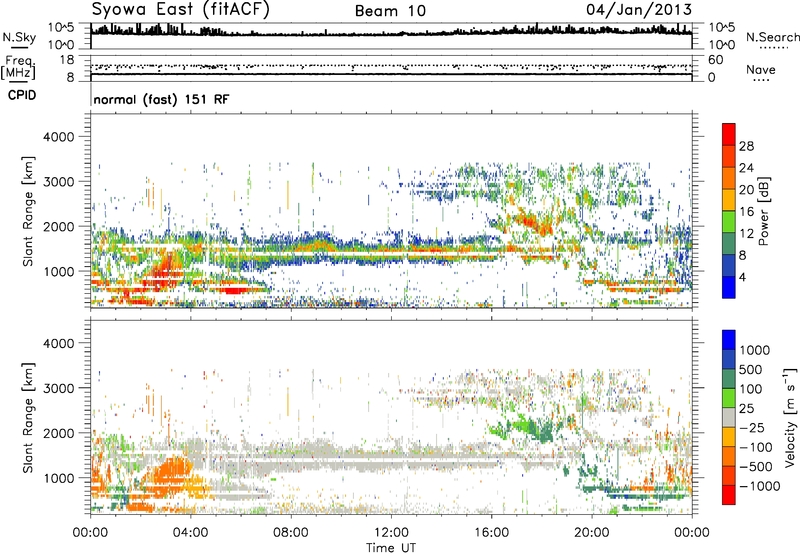Viewport: 800px width, 554px height.
Task: Click the date '04/Jan/2013'
Action: (639, 9)
